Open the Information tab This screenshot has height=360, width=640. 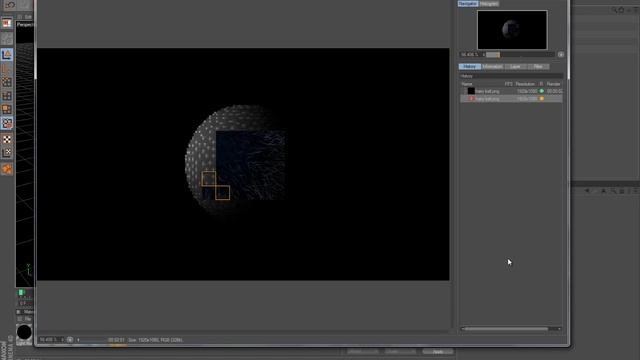pyautogui.click(x=492, y=67)
